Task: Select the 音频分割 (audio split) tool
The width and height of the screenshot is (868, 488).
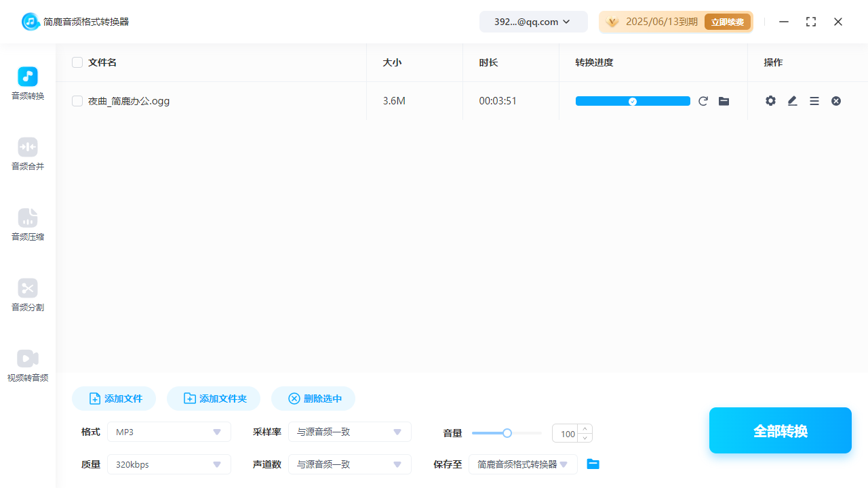Action: 27,296
